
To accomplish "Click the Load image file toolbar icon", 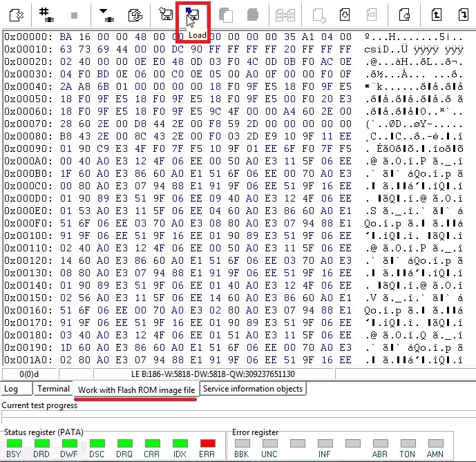I will [193, 14].
